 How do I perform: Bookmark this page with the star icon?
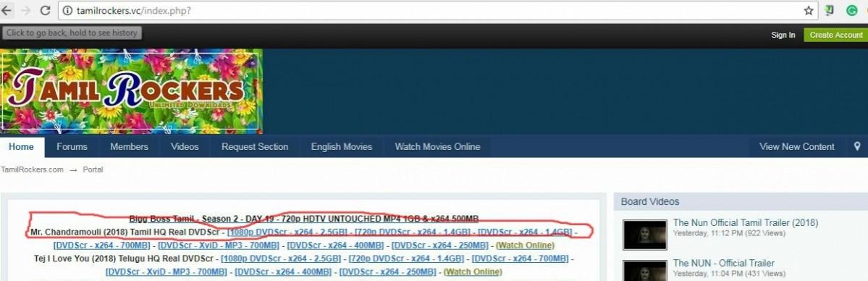809,11
